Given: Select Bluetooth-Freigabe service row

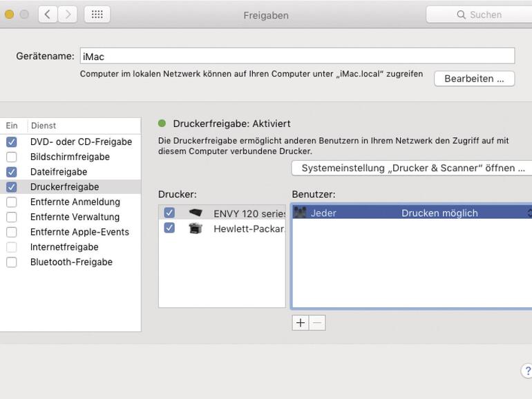Looking at the screenshot, I should pos(70,262).
